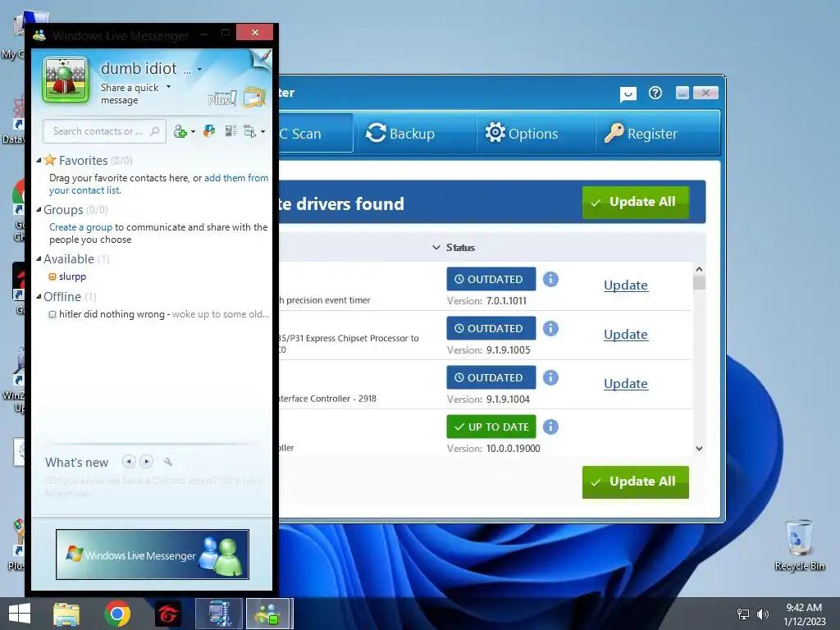Open the Share a quick message dropdown arrow

(169, 86)
